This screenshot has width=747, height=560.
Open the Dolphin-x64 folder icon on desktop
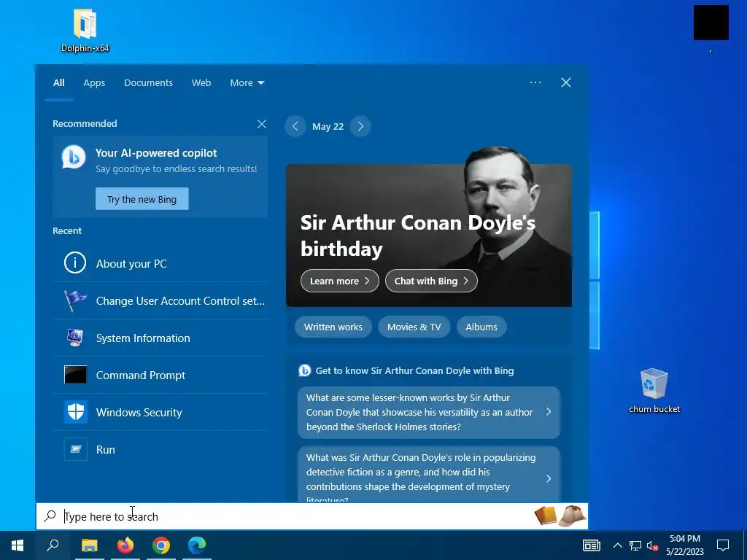click(85, 24)
